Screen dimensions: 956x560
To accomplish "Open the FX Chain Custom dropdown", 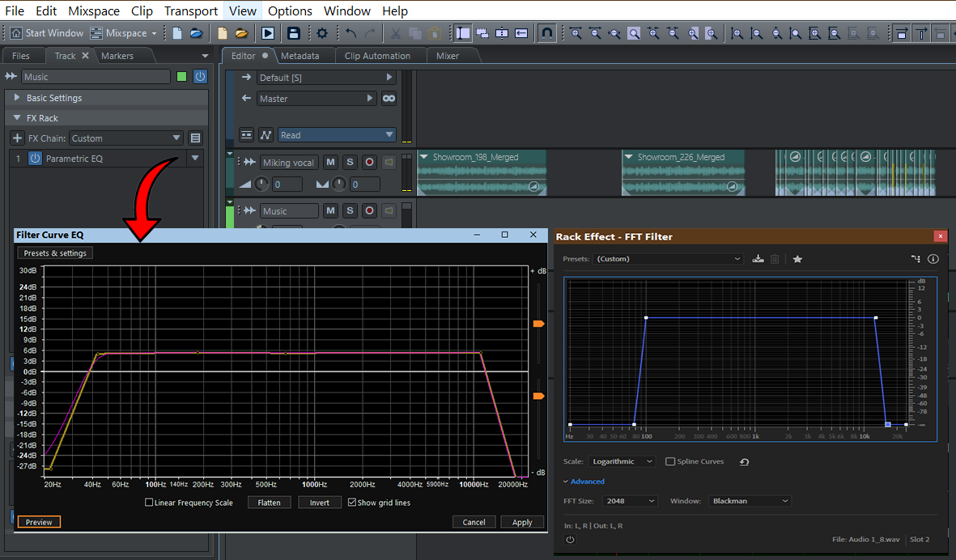I will coord(125,138).
